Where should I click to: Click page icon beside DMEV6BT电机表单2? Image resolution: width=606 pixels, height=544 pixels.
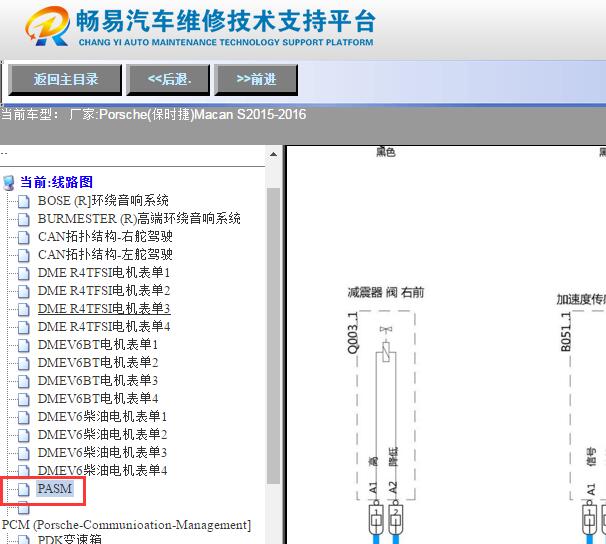(24, 364)
